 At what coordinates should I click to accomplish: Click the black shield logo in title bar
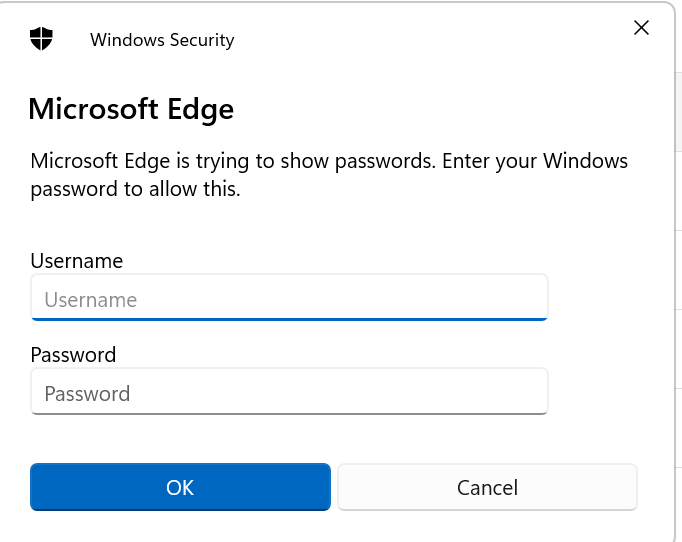pos(41,39)
